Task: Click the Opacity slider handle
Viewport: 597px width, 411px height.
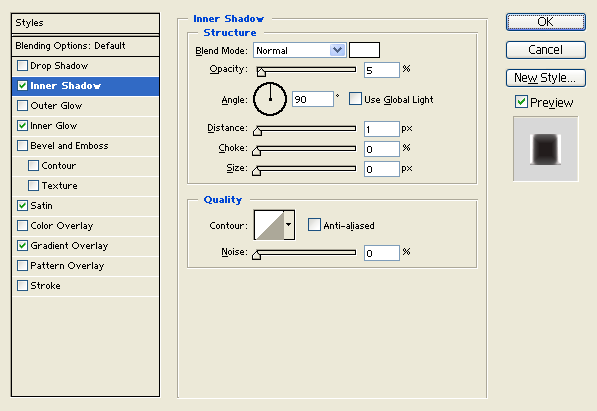Action: pos(261,71)
